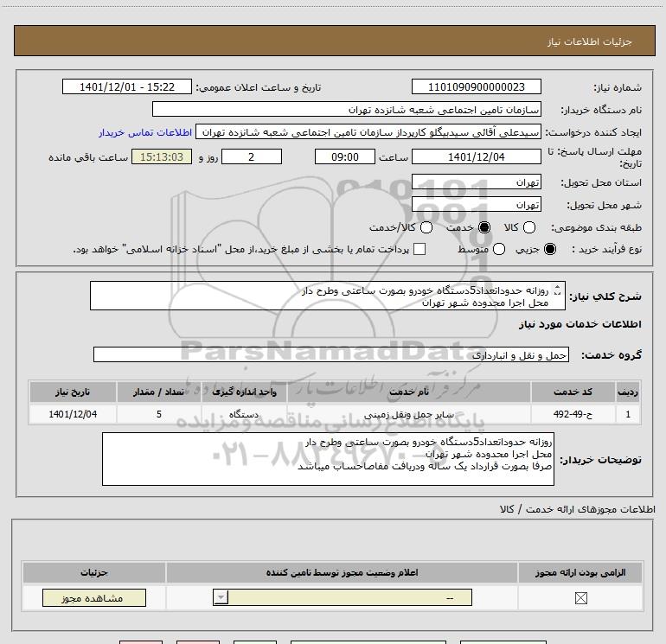Click the request creator name field
666x644 pixels.
coord(368,132)
